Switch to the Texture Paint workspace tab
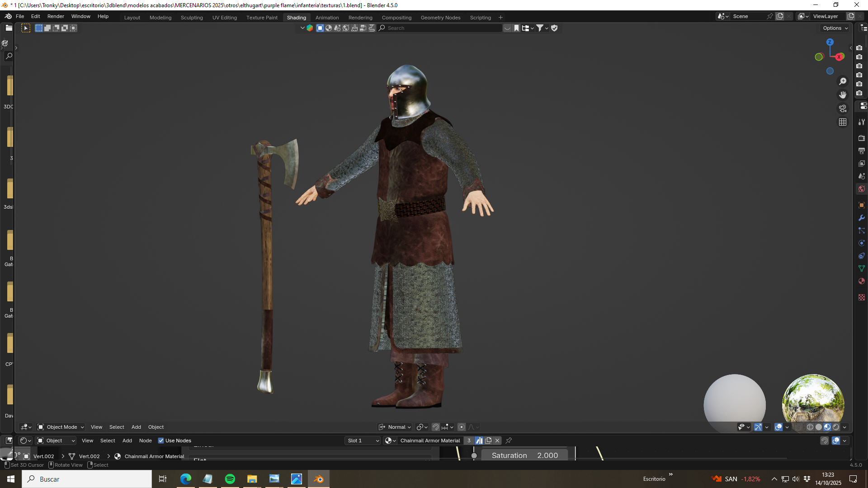 point(262,18)
